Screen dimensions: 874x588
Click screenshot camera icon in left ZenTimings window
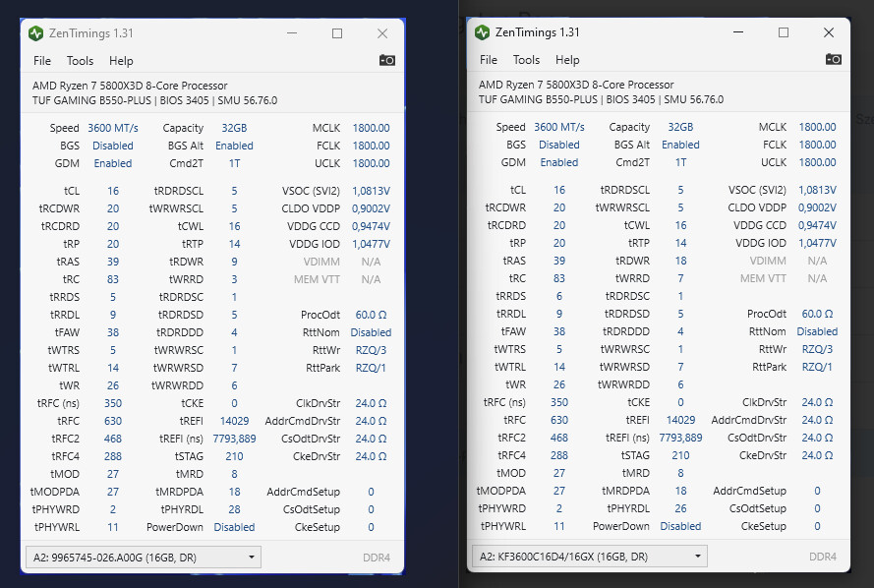(386, 60)
